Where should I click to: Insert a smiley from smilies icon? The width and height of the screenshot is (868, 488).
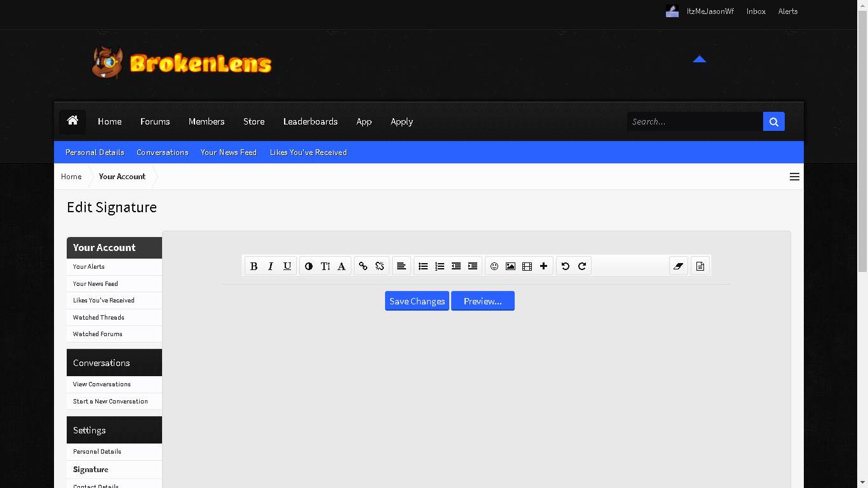click(x=494, y=266)
